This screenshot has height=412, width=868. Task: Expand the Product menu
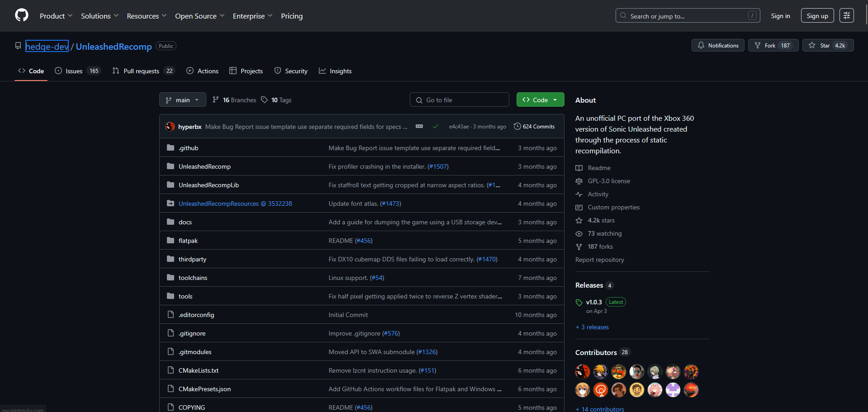pyautogui.click(x=56, y=16)
